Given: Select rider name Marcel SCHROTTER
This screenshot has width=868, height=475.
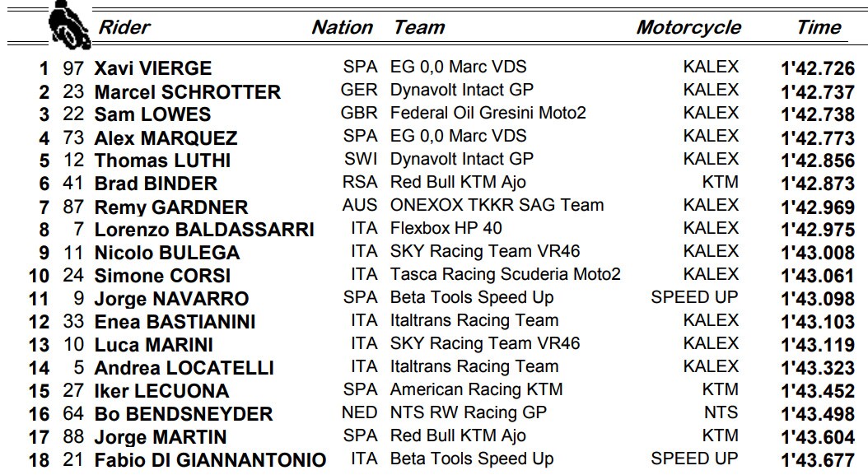Looking at the screenshot, I should click(188, 91).
